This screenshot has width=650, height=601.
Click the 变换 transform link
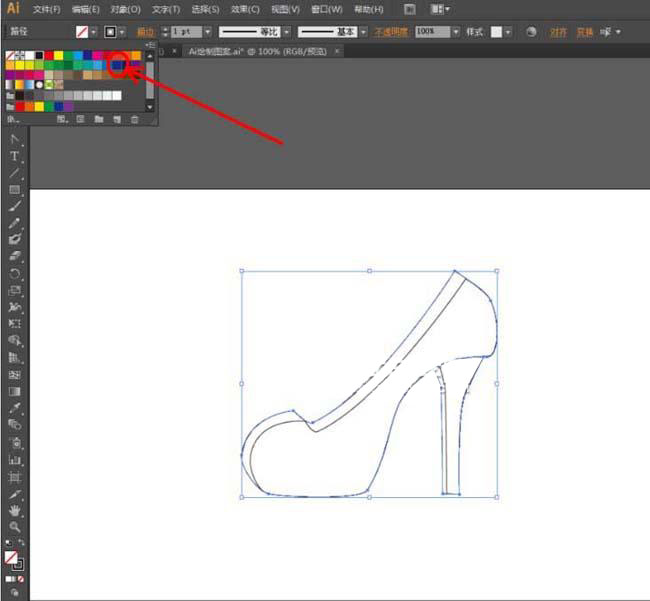(x=584, y=32)
